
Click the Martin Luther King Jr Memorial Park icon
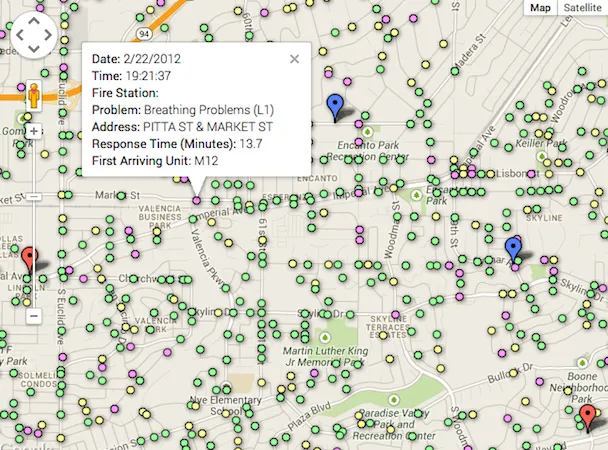point(325,337)
